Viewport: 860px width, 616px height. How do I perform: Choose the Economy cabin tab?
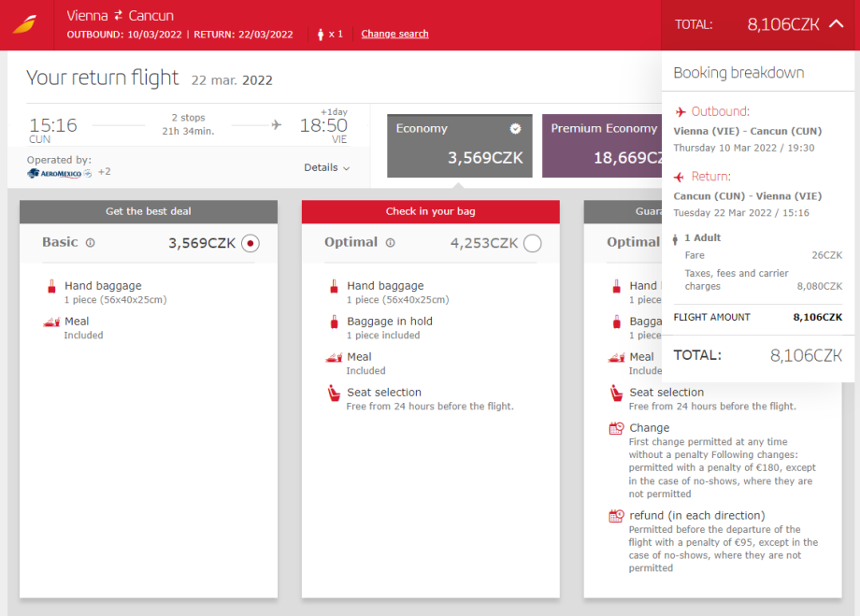coord(459,146)
